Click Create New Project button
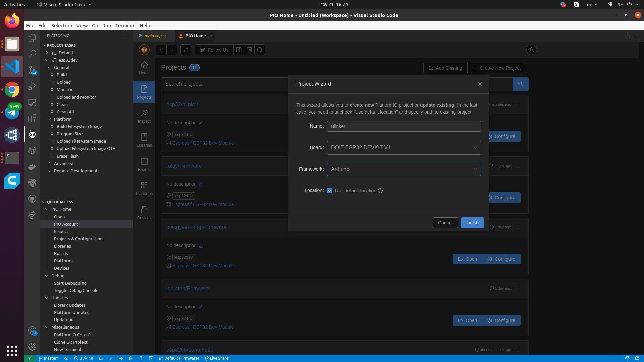644x362 pixels. pyautogui.click(x=496, y=68)
